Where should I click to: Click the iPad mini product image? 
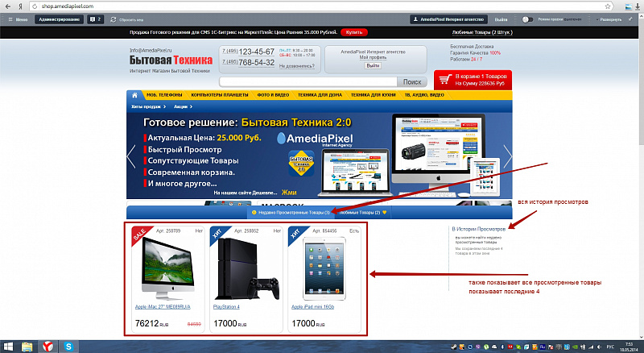pyautogui.click(x=324, y=268)
